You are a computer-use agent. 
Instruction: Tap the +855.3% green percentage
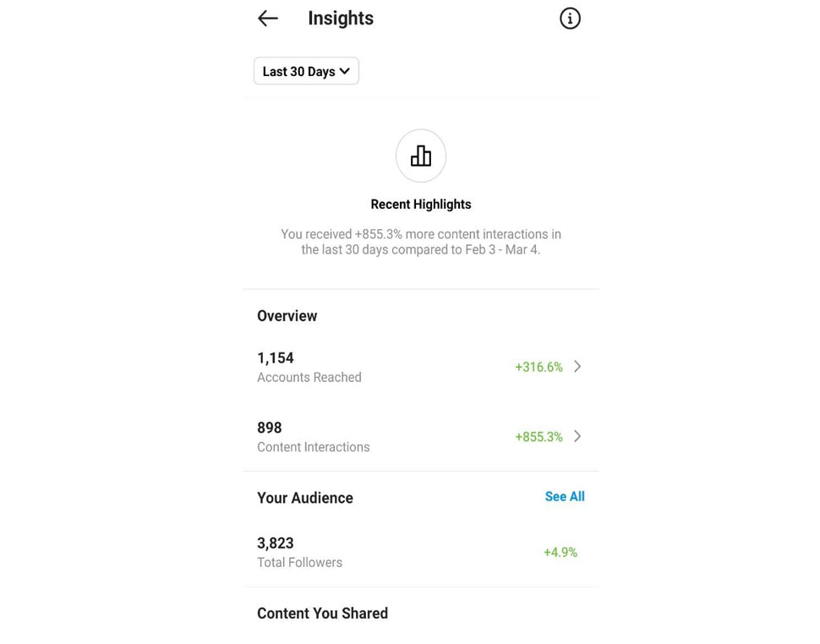click(x=538, y=437)
